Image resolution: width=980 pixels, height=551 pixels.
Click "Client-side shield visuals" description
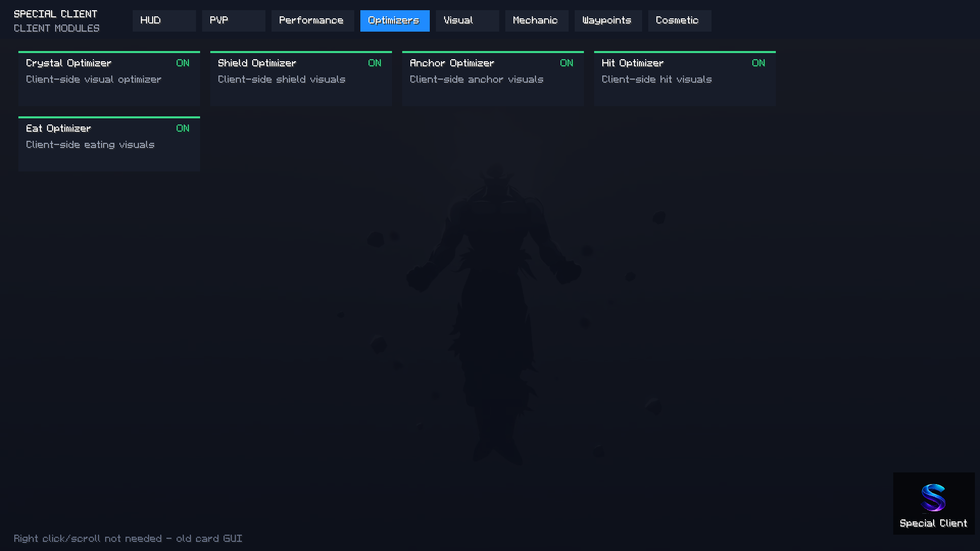click(281, 80)
